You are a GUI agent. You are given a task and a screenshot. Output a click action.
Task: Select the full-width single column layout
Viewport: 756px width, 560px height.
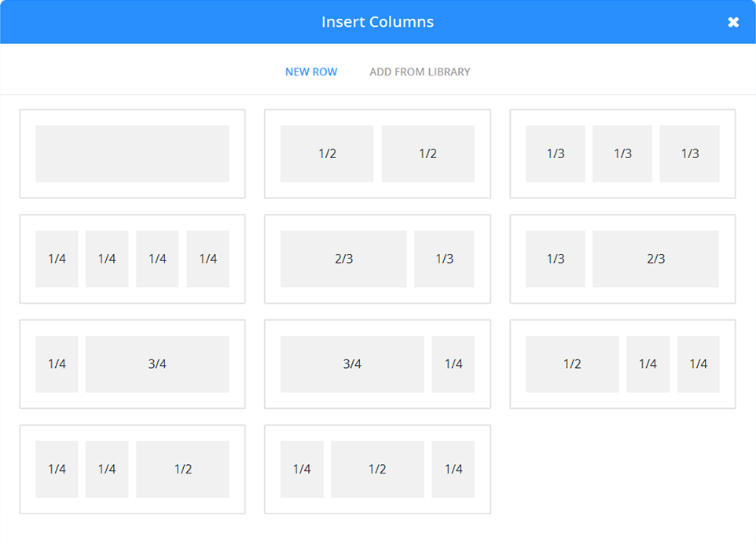point(131,153)
